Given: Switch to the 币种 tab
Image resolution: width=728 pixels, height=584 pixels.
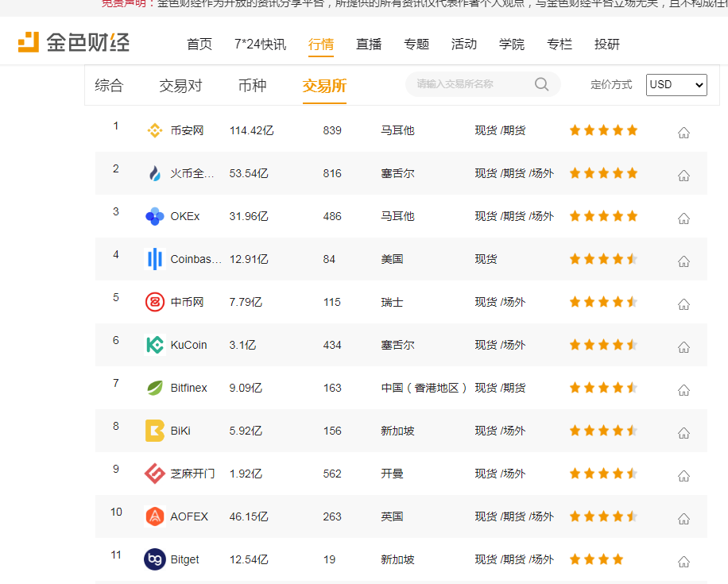Looking at the screenshot, I should pyautogui.click(x=253, y=86).
